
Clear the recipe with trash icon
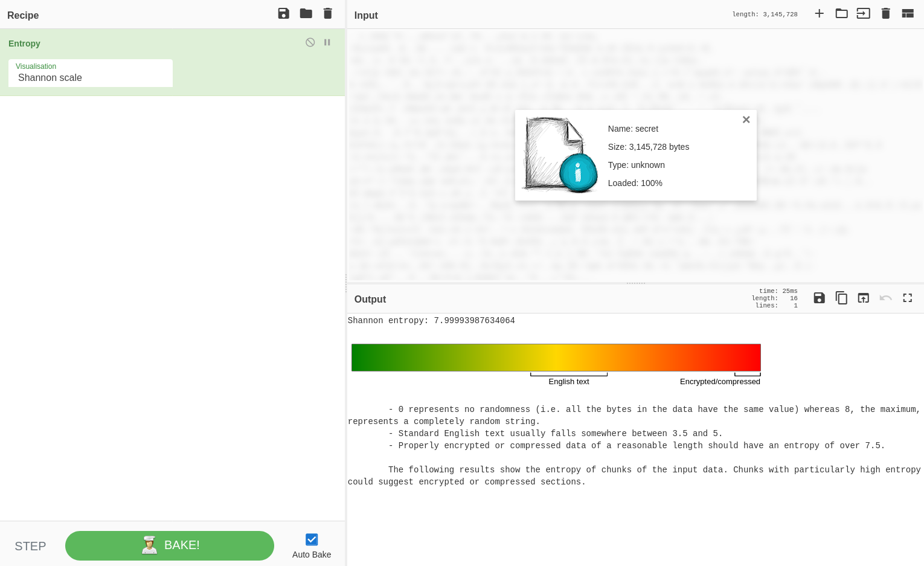pos(328,13)
